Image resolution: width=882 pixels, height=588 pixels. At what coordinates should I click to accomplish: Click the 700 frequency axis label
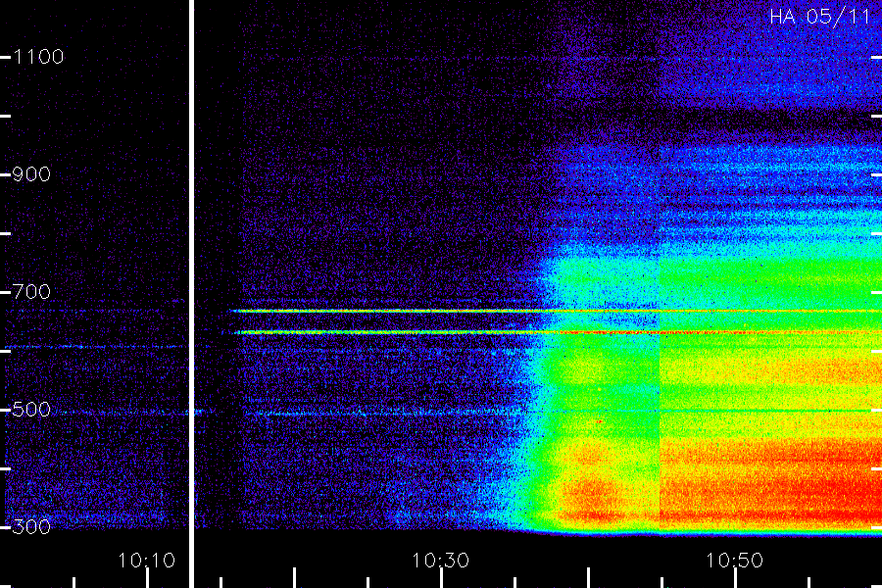pyautogui.click(x=31, y=292)
